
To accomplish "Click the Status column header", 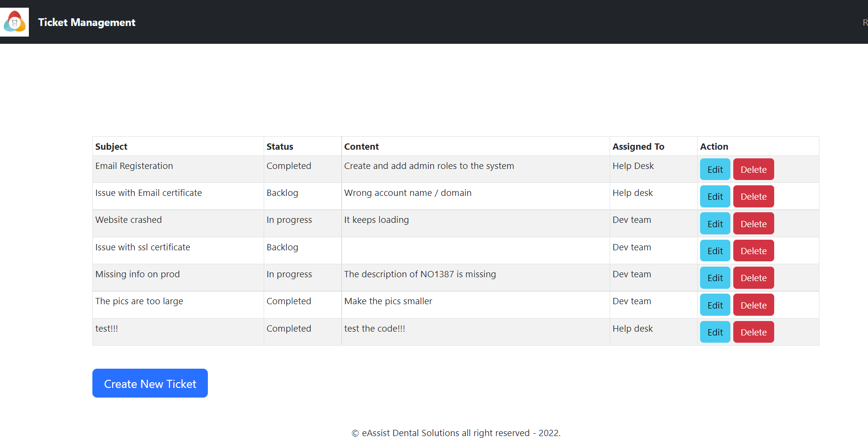I will (x=280, y=146).
